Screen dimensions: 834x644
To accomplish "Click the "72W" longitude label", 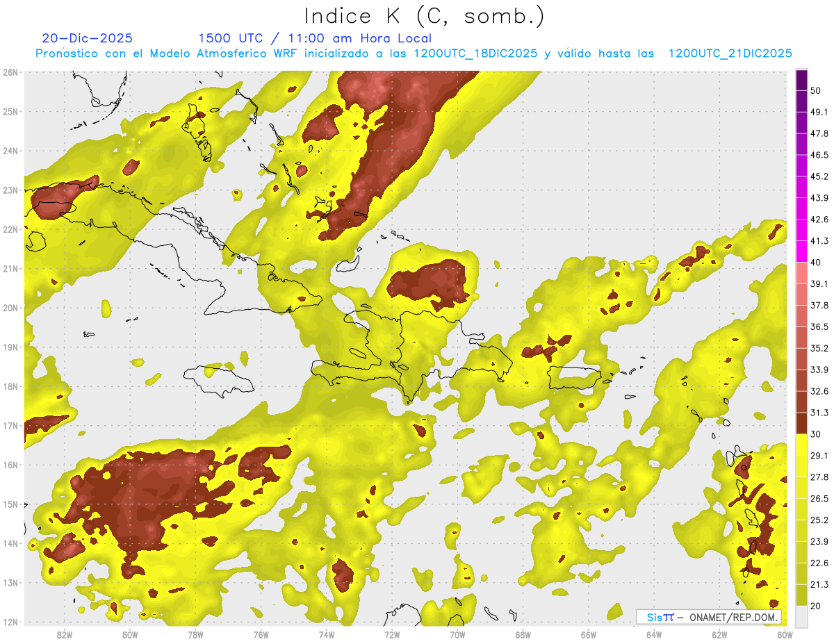I will pos(392,635).
